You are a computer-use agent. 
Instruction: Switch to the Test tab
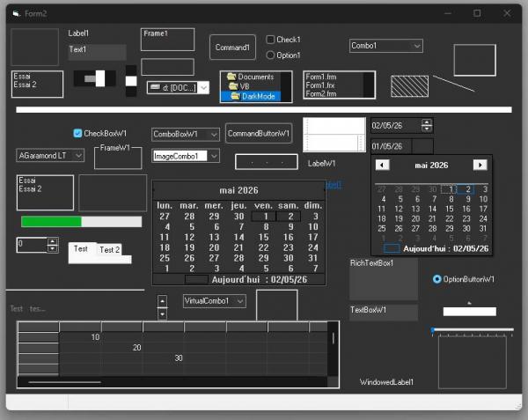(x=81, y=249)
